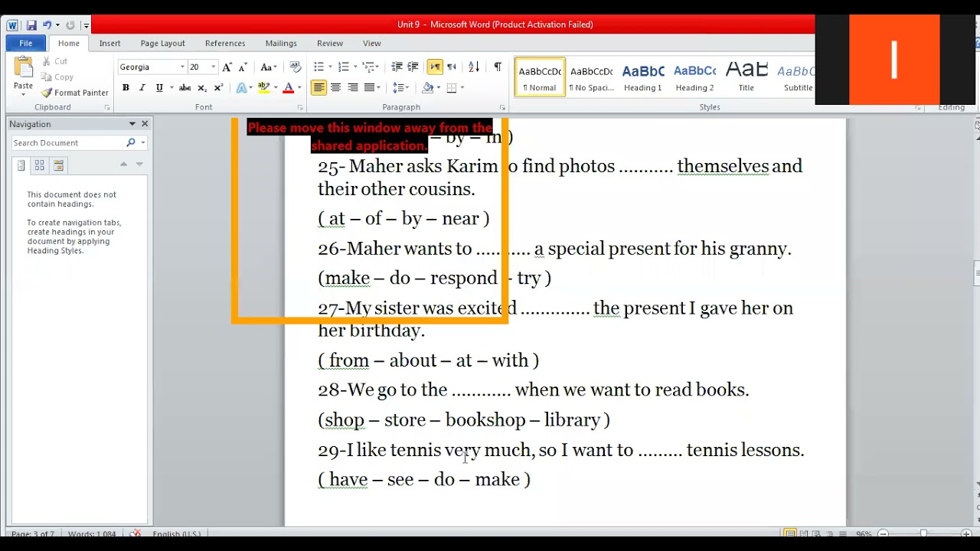Apply Heading 1 style
The width and height of the screenshot is (980, 551).
pos(643,77)
